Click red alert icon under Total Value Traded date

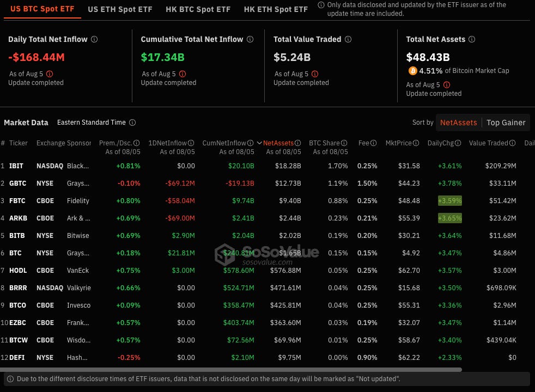(315, 73)
